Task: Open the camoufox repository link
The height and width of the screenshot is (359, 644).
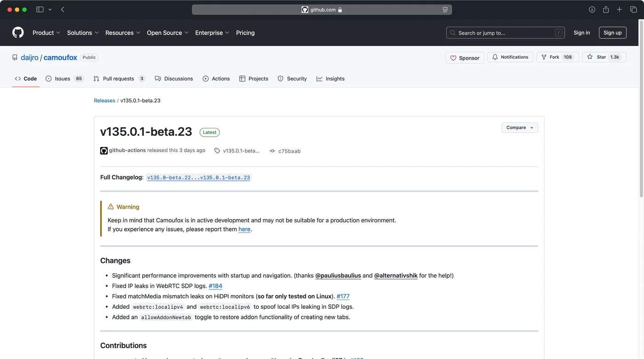Action: (x=60, y=58)
